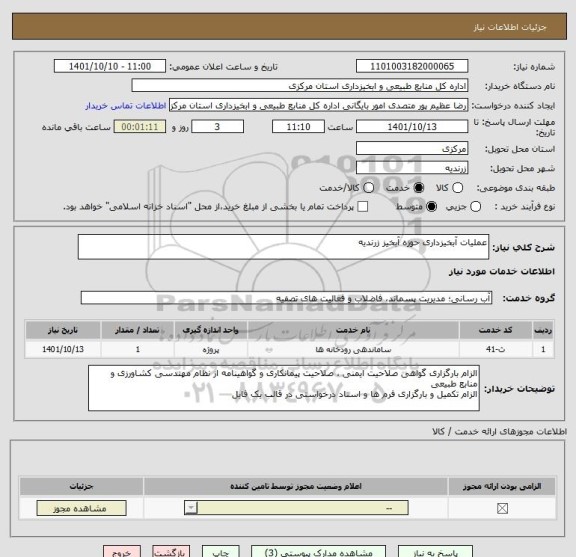Choose متوسط purchase process option
Image resolution: width=576 pixels, height=557 pixels.
pos(431,206)
